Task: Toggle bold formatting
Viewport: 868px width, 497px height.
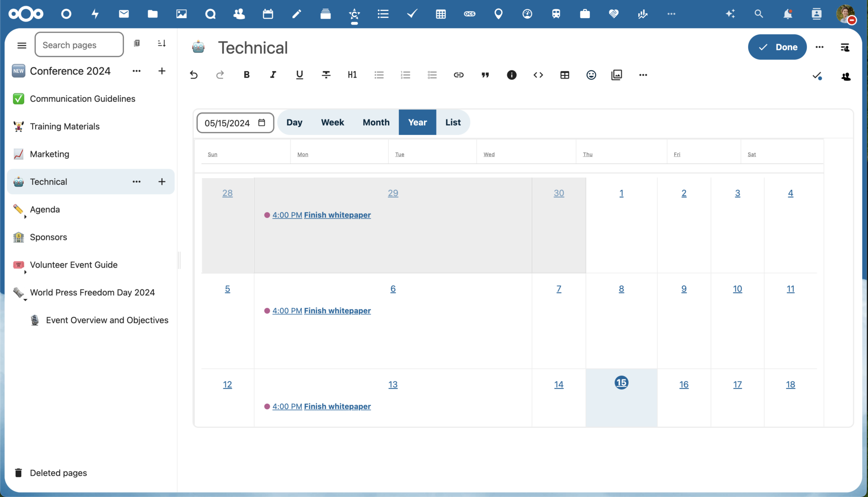Action: (246, 75)
